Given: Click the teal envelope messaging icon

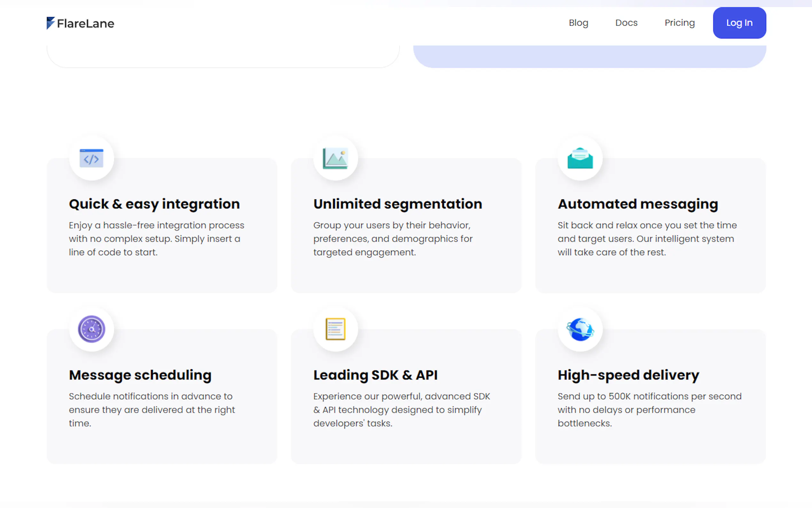Looking at the screenshot, I should point(580,158).
